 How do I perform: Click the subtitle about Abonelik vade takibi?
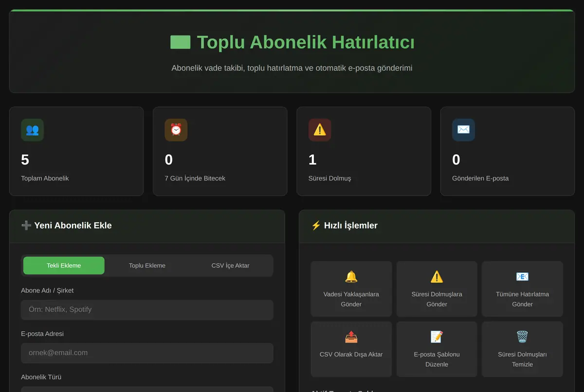[292, 68]
